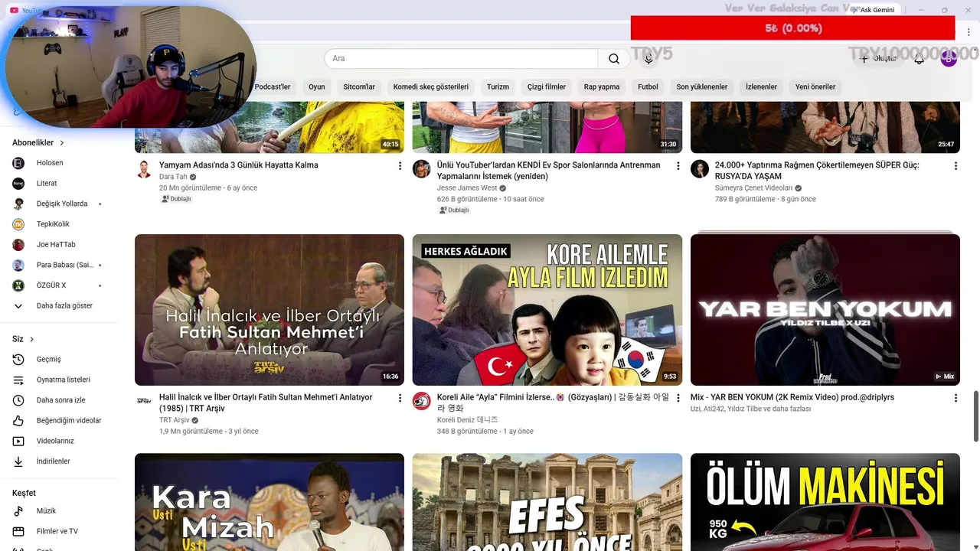Click in the Ara search field

pos(461,59)
